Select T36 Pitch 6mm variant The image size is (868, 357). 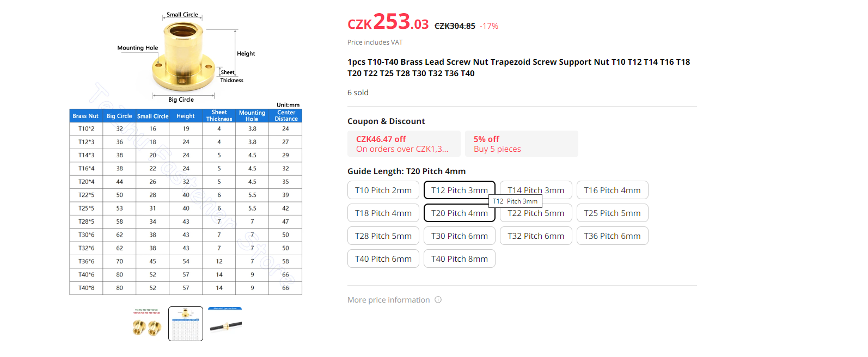(x=612, y=236)
